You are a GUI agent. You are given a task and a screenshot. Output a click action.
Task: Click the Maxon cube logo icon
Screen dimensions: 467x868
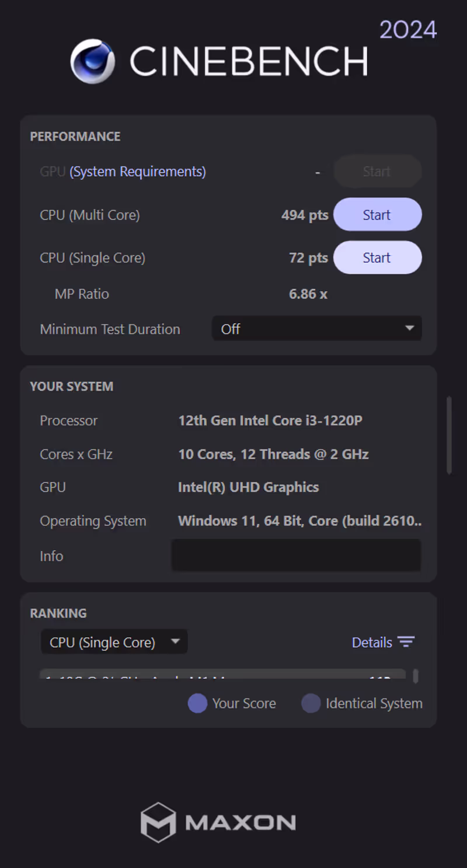(158, 822)
